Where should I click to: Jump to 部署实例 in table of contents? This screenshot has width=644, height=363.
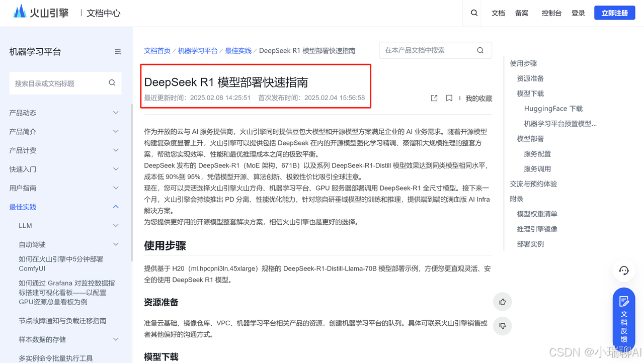pyautogui.click(x=530, y=244)
